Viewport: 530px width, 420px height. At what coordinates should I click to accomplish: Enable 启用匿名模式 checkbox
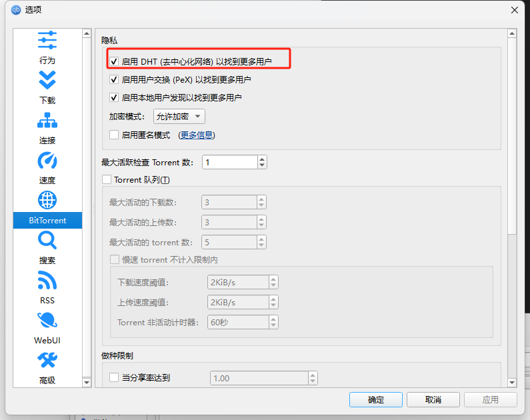[114, 135]
